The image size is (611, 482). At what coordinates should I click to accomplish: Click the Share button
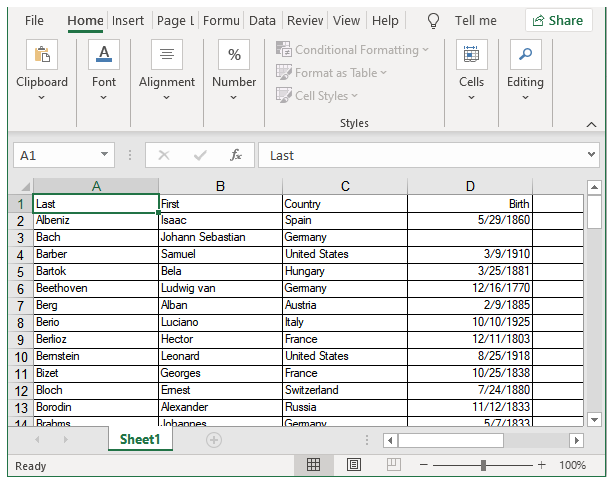click(558, 20)
